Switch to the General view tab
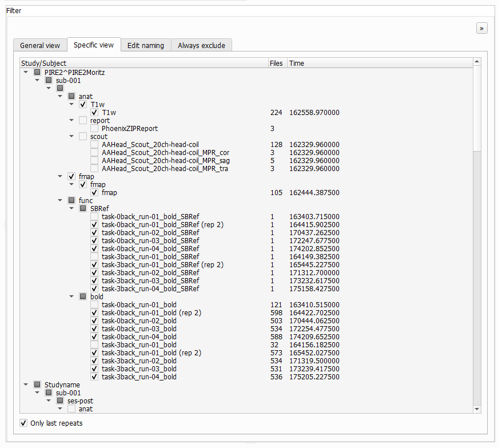Screen dimensions: 498x448 click(x=40, y=45)
